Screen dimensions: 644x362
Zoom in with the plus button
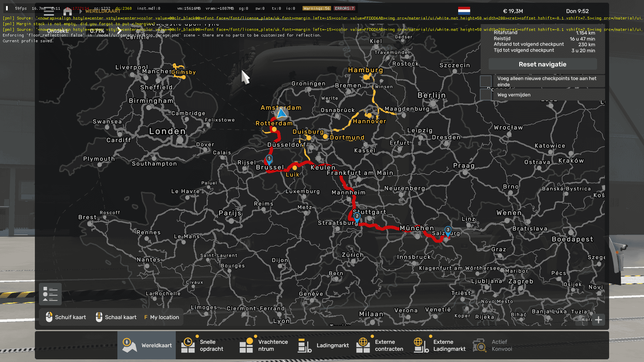click(598, 320)
